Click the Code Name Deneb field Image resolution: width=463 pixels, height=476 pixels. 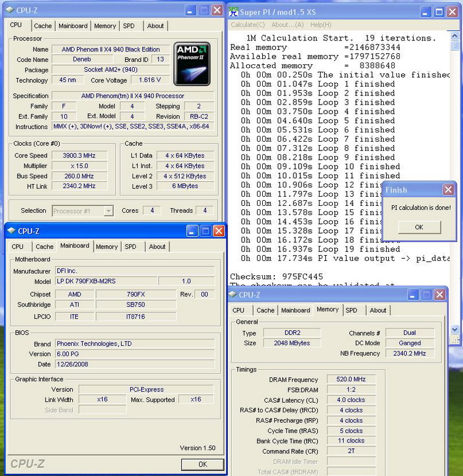(82, 60)
